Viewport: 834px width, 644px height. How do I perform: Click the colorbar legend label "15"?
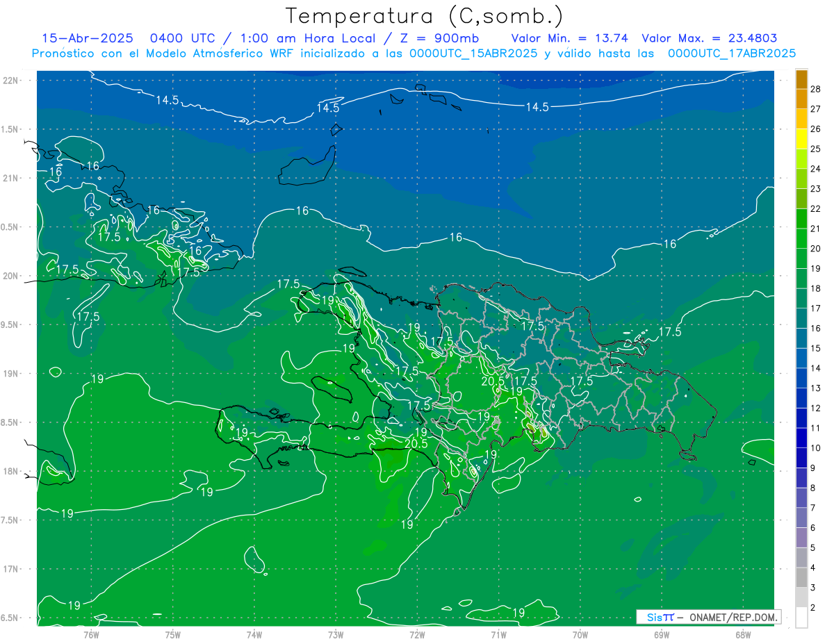pos(816,348)
